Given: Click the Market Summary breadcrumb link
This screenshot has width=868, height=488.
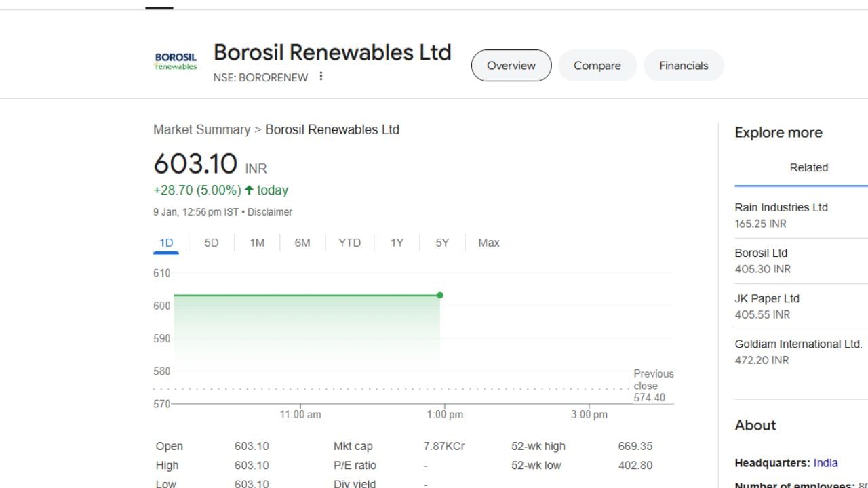Looking at the screenshot, I should 201,129.
